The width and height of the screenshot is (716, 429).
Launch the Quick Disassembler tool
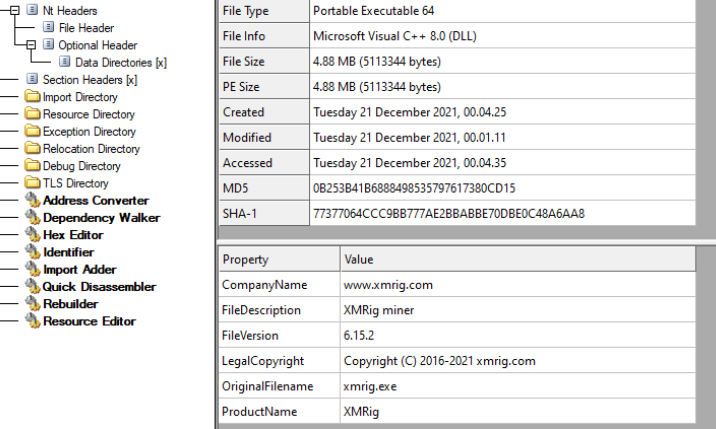pyautogui.click(x=99, y=287)
